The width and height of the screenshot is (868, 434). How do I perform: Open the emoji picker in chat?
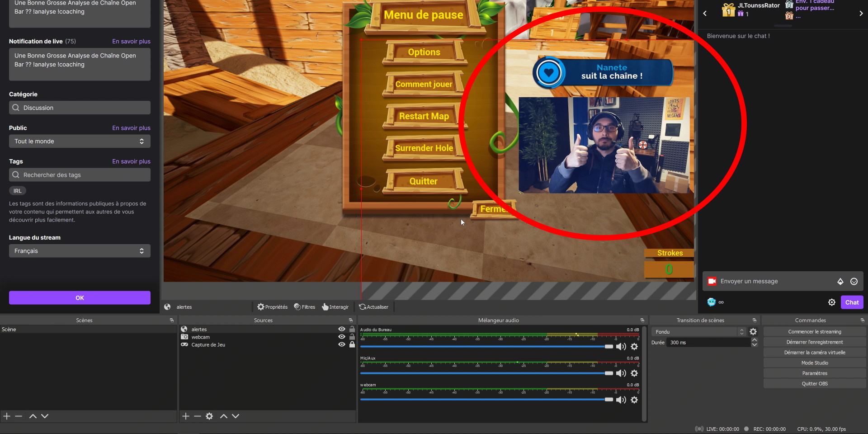[854, 282]
